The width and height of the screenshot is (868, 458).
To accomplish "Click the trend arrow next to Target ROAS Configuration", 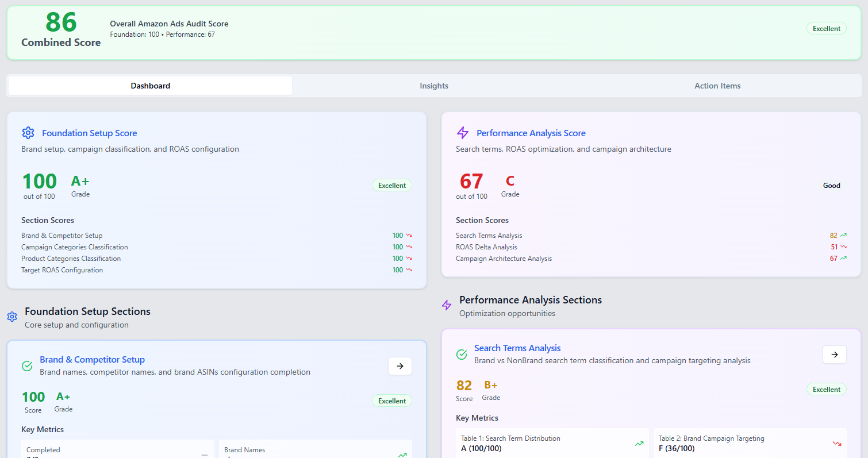I will pos(409,270).
